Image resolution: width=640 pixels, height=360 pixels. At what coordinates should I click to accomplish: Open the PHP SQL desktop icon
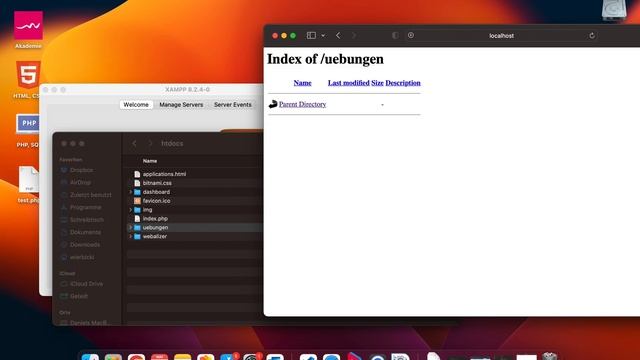(28, 124)
